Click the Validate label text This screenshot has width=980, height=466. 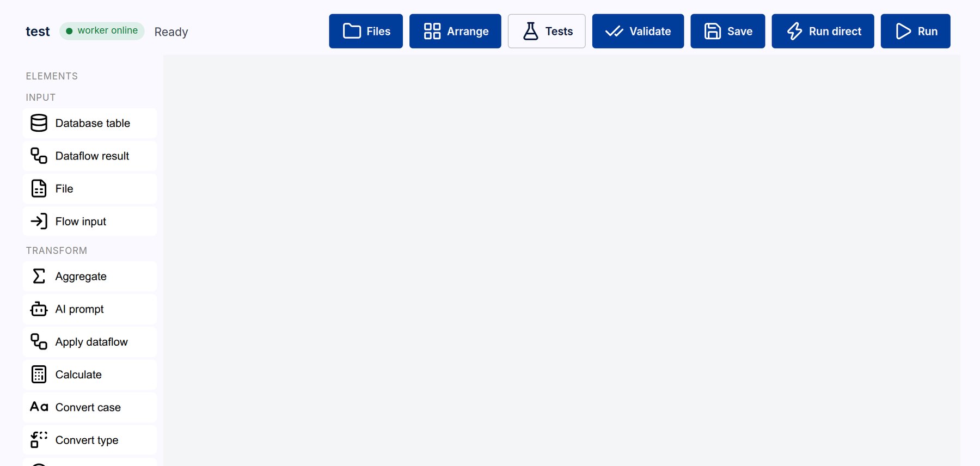click(x=650, y=32)
